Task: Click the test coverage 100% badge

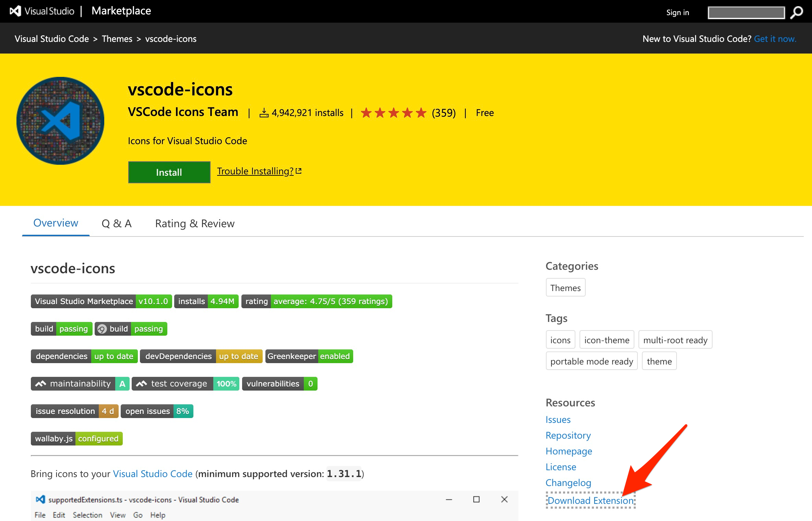Action: 186,384
